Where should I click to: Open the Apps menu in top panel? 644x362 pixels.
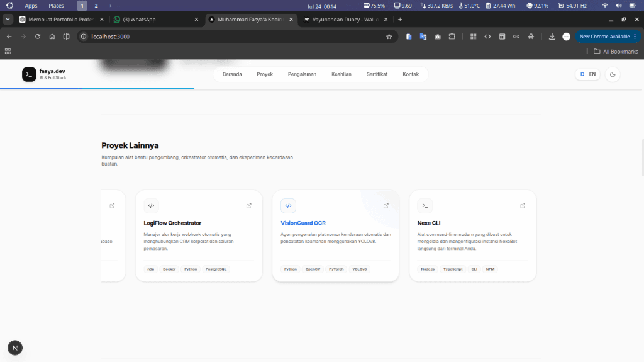point(31,6)
